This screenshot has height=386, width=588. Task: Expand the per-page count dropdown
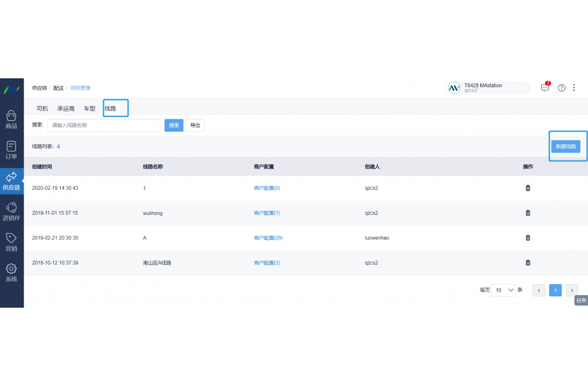coord(503,290)
